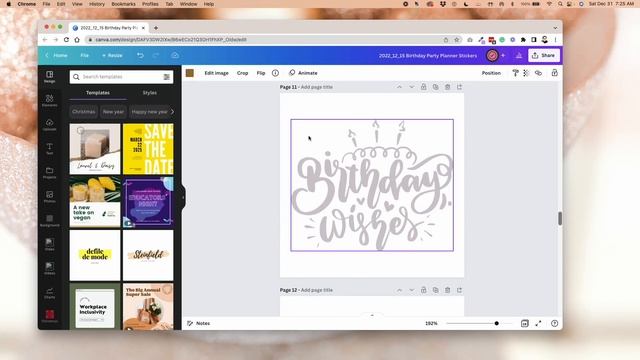Open the Projects panel in sidebar
640x360 pixels.
tap(49, 173)
